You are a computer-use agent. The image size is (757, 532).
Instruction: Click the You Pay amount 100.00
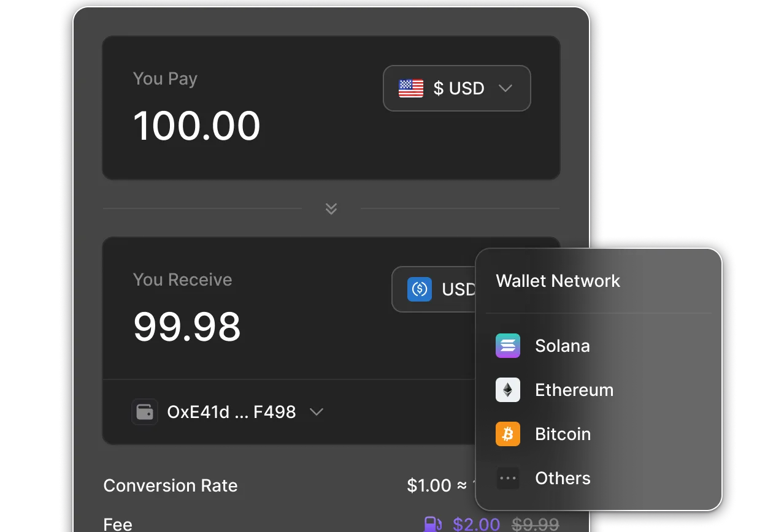(197, 126)
